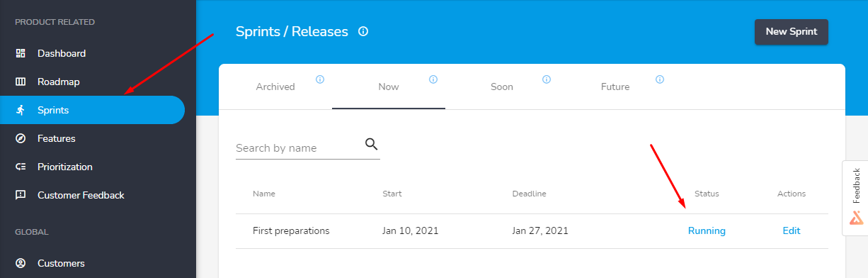Click the Customer Feedback speech bubble icon
This screenshot has width=868, height=278.
pos(21,195)
